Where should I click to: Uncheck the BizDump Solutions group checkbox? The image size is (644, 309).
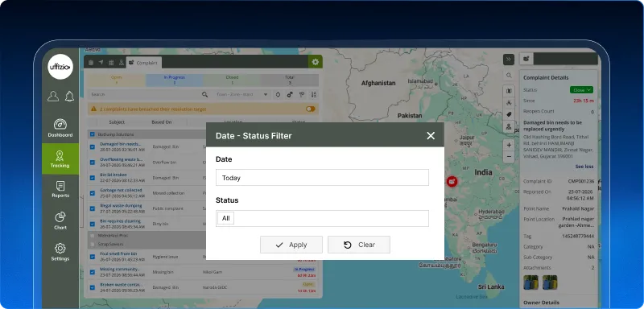pos(93,134)
